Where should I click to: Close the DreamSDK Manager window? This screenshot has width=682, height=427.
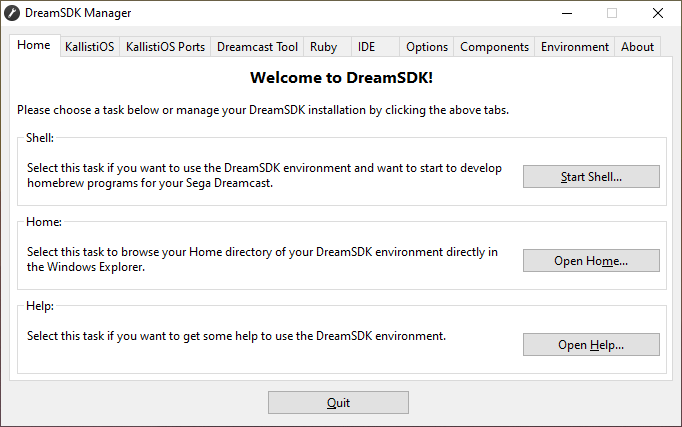(x=658, y=13)
